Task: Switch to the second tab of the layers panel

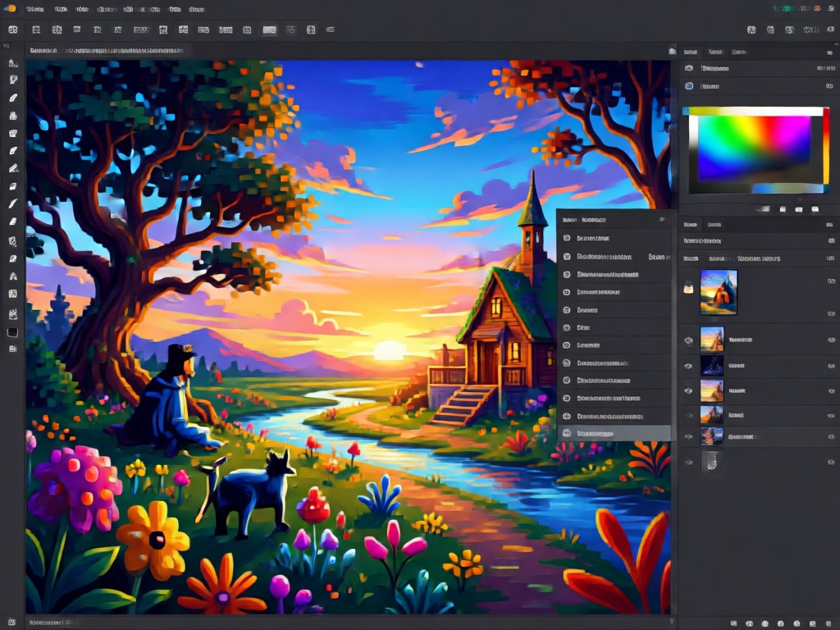Action: (714, 225)
